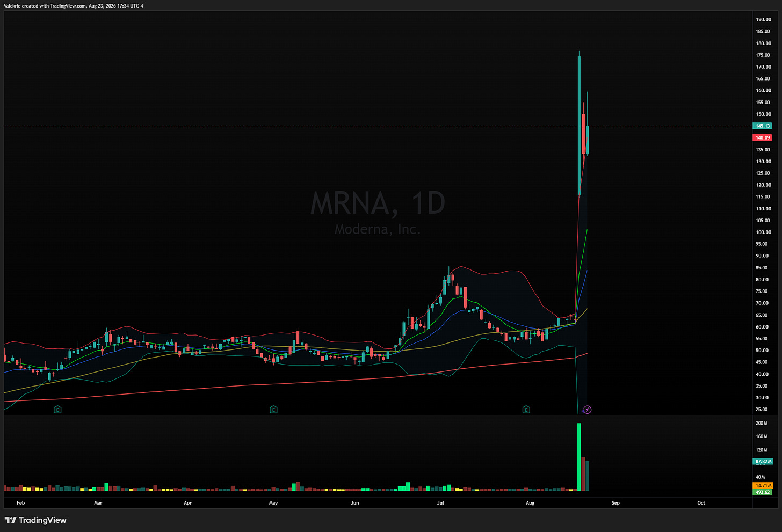Click the Valckrie created with TradingView.com header

click(x=74, y=6)
